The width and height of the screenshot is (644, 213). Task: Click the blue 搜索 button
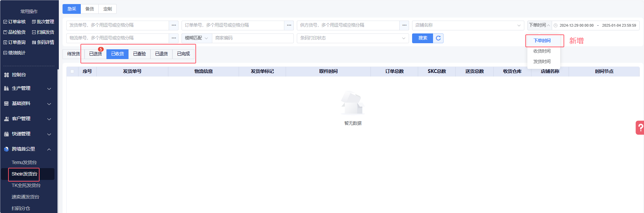[423, 38]
